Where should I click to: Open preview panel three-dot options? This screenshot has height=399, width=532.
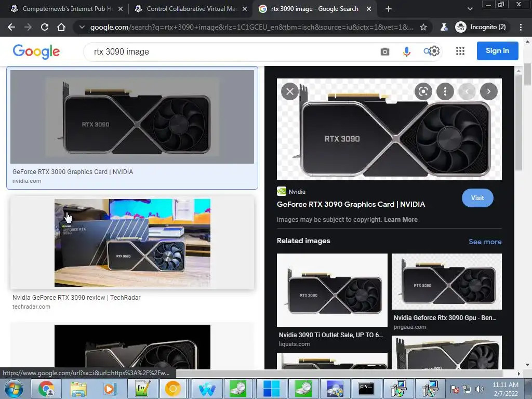click(445, 91)
